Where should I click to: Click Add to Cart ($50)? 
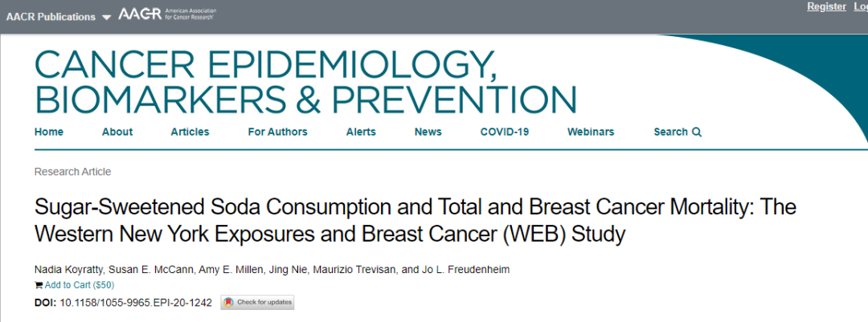79,286
